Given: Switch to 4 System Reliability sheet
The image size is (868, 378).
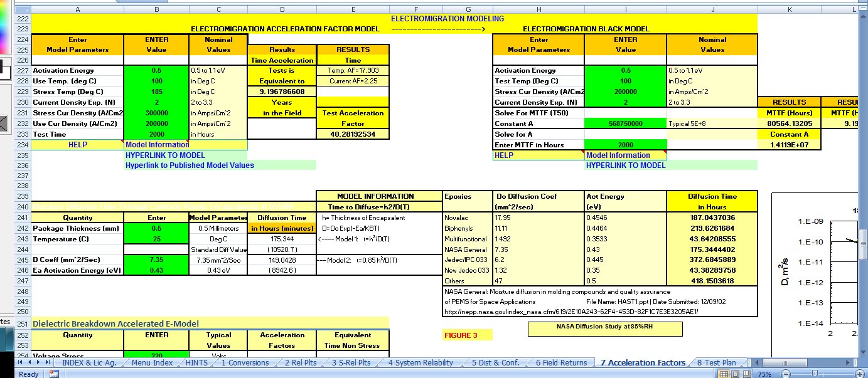Looking at the screenshot, I should click(421, 362).
